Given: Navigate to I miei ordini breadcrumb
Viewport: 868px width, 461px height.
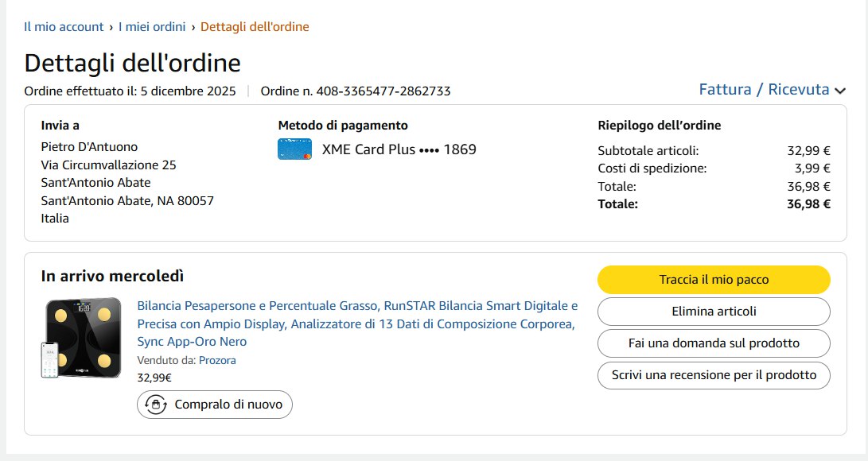Looking at the screenshot, I should (x=151, y=27).
